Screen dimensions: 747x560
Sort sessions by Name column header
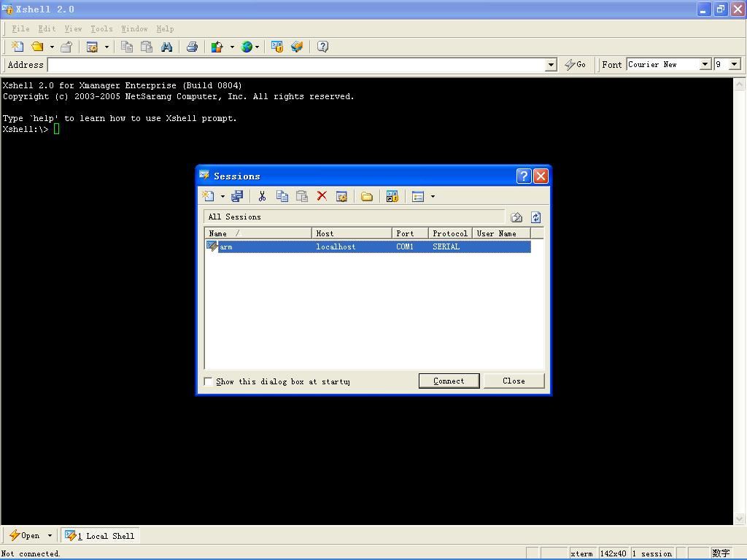tap(258, 233)
